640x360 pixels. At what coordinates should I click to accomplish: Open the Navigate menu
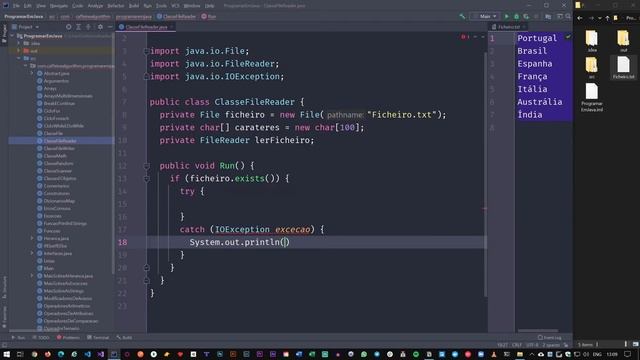59,6
